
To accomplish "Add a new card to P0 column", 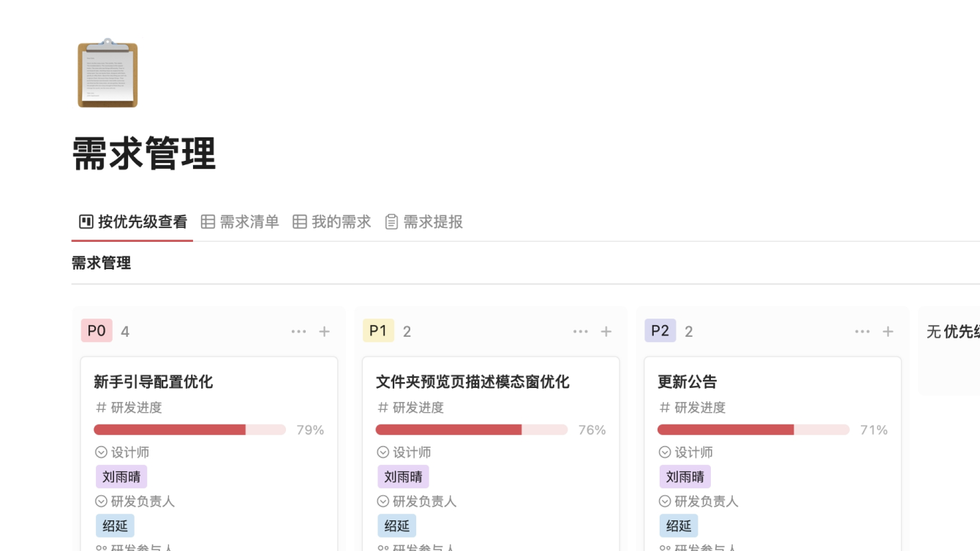I will point(325,332).
